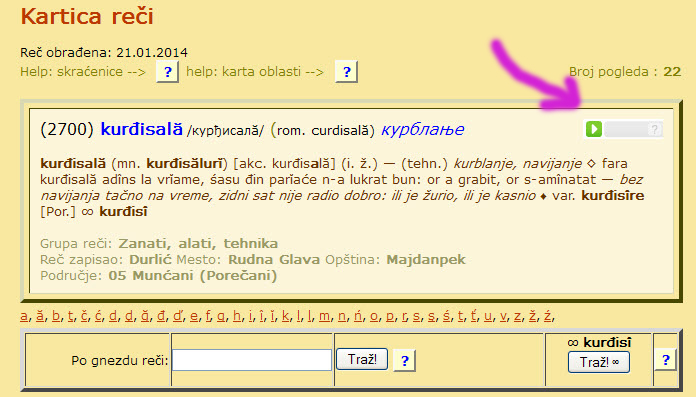Open the headword kurđisală link

tap(142, 129)
